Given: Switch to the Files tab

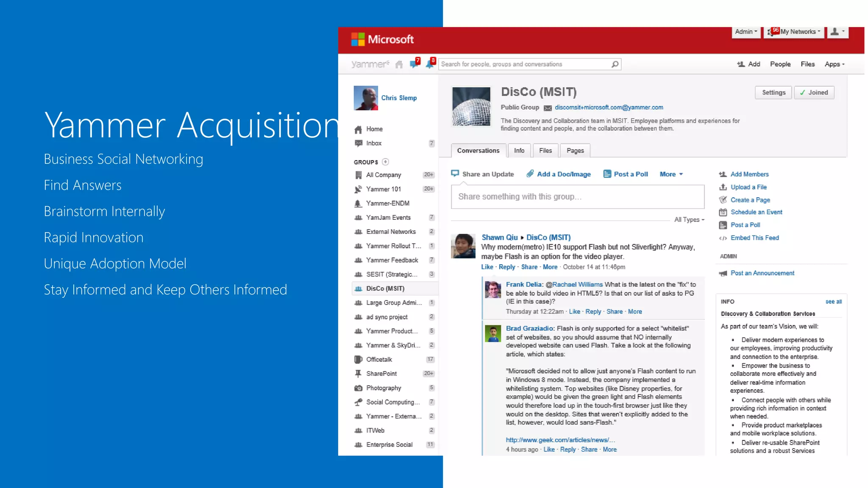Looking at the screenshot, I should click(x=545, y=150).
